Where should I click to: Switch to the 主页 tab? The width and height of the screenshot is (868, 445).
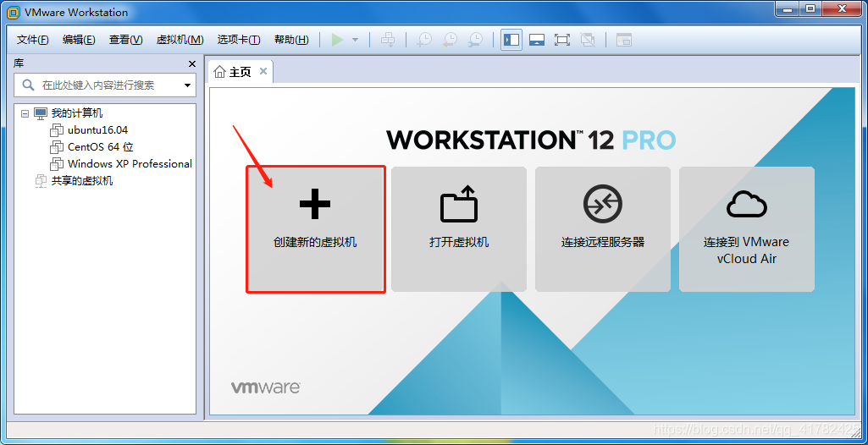pyautogui.click(x=240, y=72)
